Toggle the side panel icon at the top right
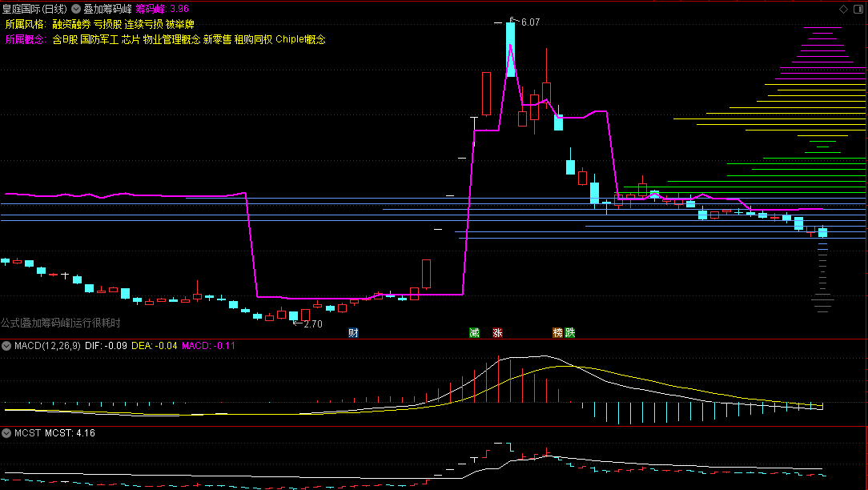This screenshot has height=490, width=868. (x=858, y=9)
